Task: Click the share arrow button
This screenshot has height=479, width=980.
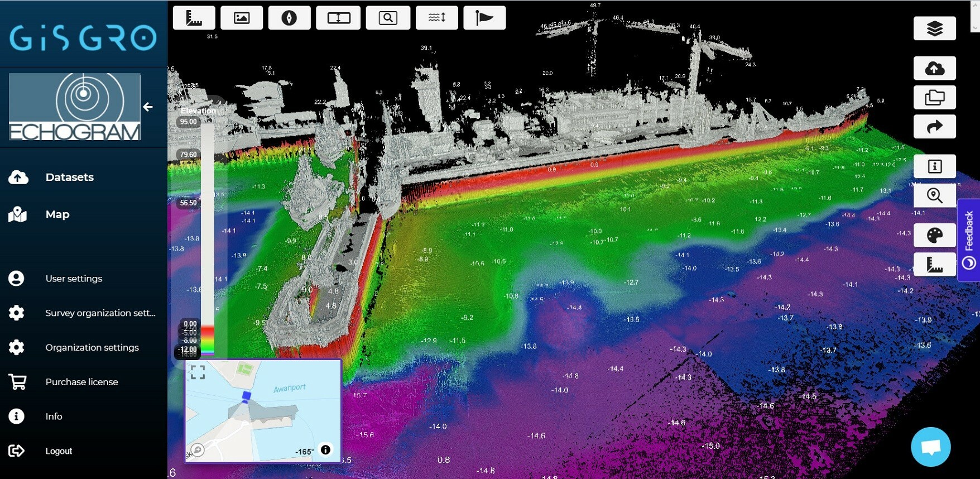Action: pyautogui.click(x=934, y=127)
